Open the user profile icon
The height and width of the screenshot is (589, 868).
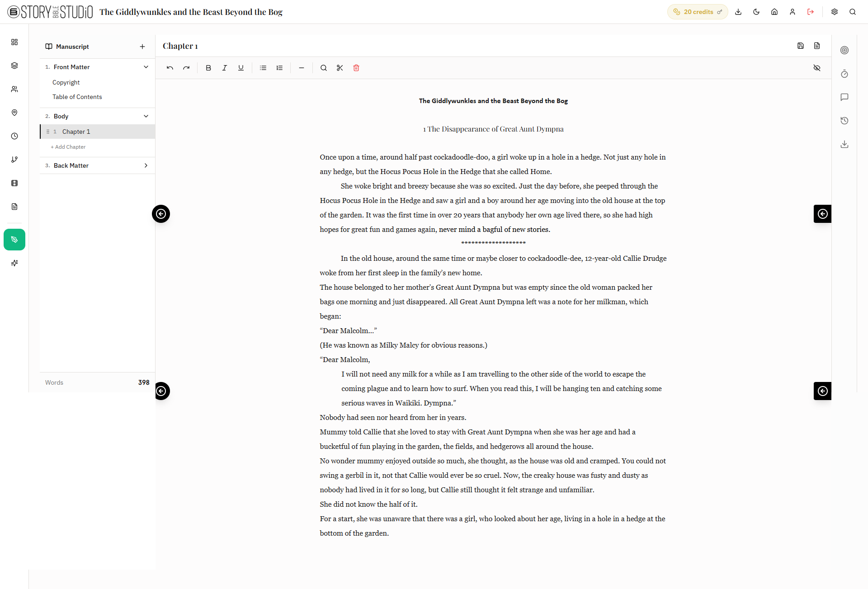tap(793, 12)
